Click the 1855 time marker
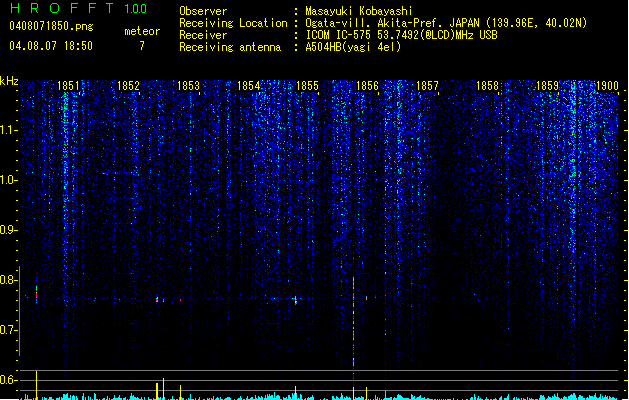The image size is (629, 400). click(307, 86)
